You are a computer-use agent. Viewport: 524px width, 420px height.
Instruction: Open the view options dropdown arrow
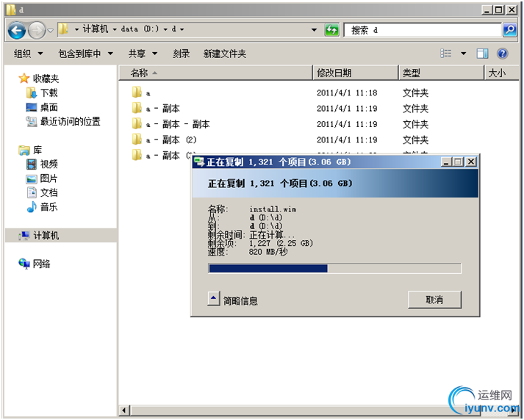[464, 54]
